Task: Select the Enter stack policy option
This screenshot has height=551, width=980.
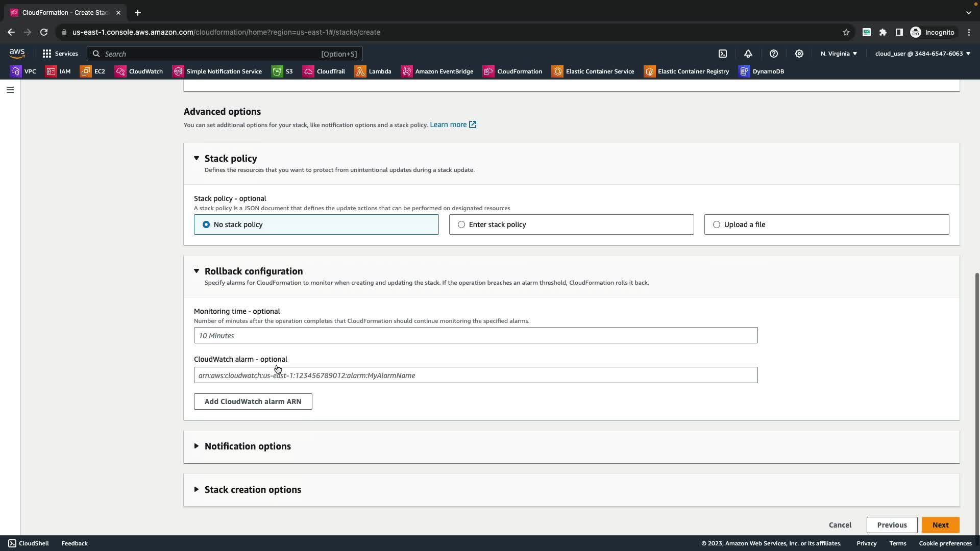Action: coord(461,224)
